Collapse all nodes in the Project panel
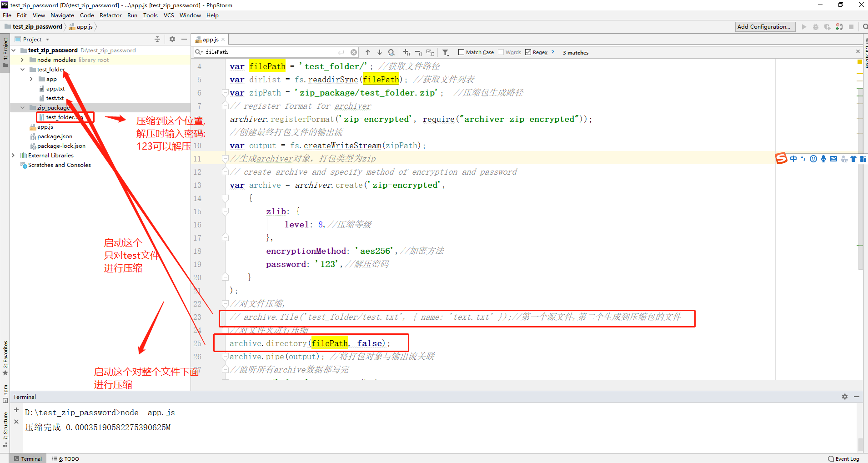Screen dimensions: 868x463 (157, 39)
